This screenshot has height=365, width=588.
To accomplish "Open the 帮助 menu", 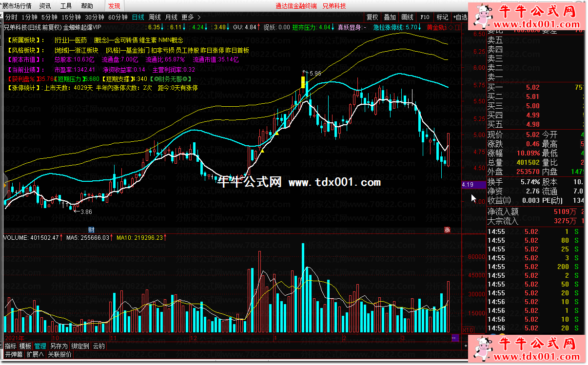I will point(87,6).
